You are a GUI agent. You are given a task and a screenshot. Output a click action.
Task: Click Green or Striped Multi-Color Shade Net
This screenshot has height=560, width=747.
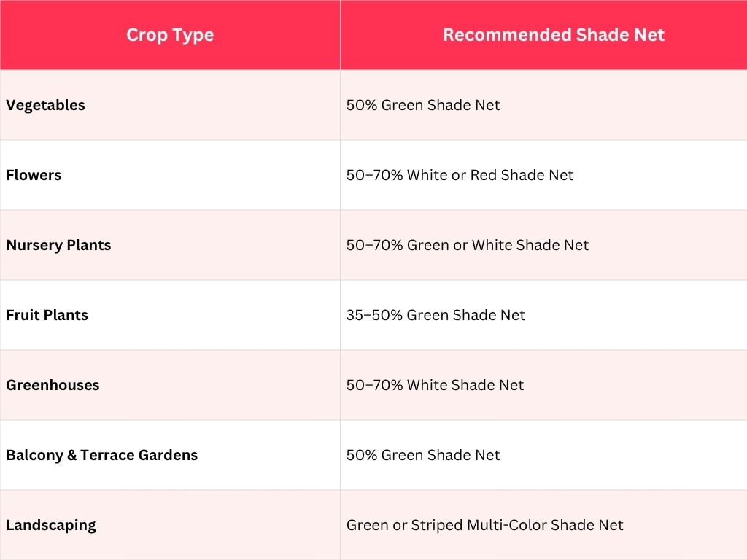(484, 525)
